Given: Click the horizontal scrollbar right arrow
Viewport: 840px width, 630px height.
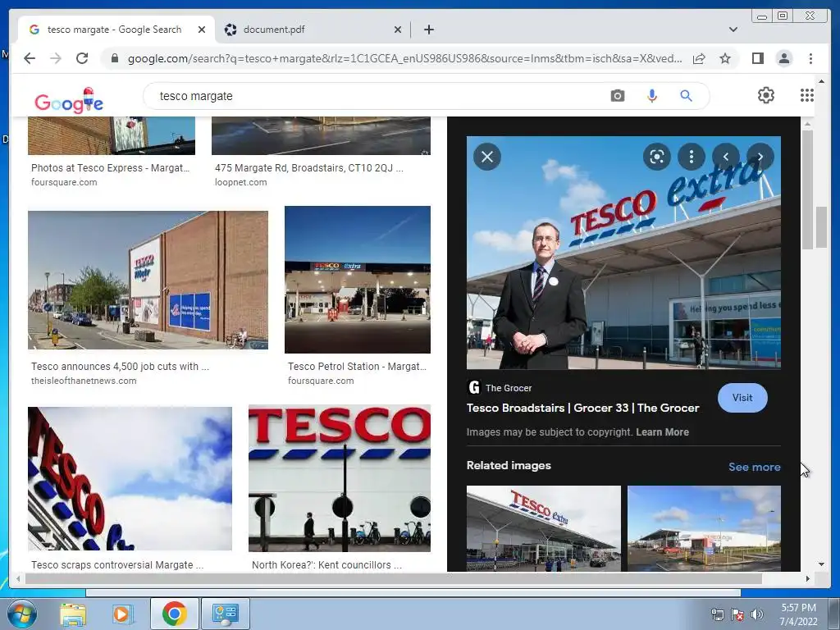Looking at the screenshot, I should pos(807,578).
